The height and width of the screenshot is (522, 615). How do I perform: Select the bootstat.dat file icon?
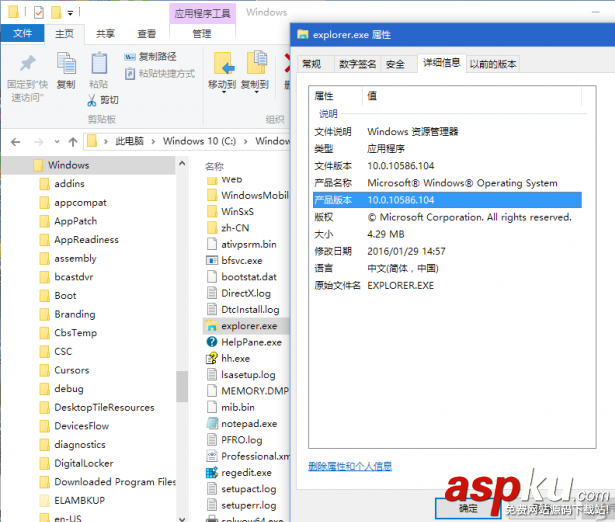pyautogui.click(x=212, y=276)
